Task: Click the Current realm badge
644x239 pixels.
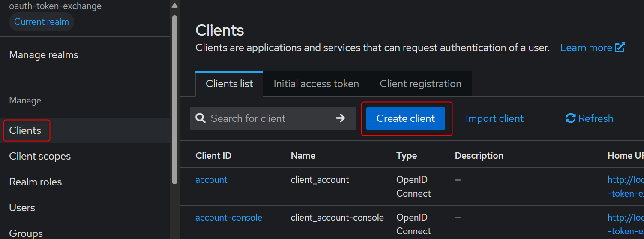Action: [42, 22]
